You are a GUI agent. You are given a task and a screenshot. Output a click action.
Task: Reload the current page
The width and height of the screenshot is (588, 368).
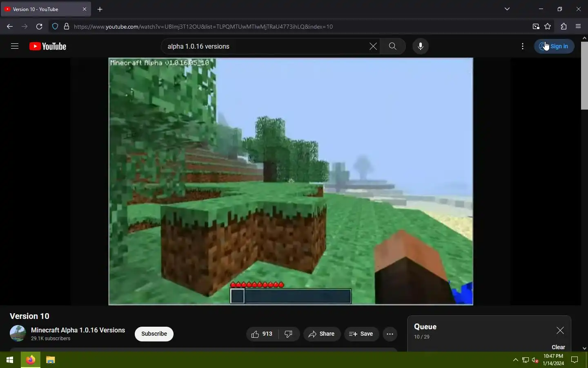pos(39,27)
